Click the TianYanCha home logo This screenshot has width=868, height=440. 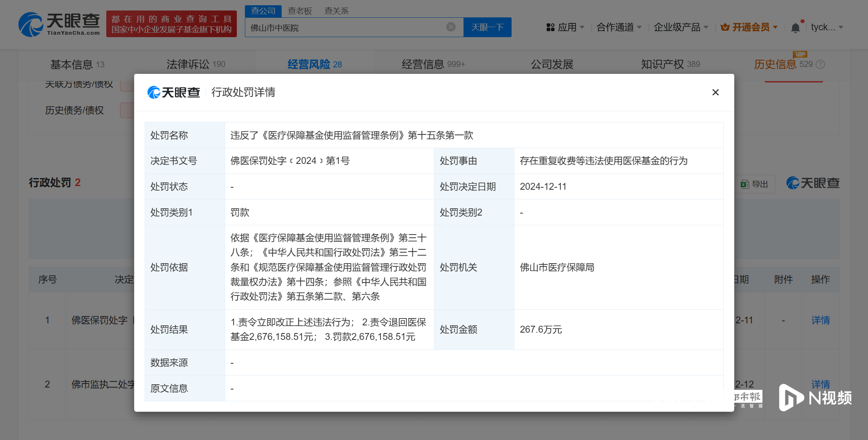pyautogui.click(x=59, y=24)
